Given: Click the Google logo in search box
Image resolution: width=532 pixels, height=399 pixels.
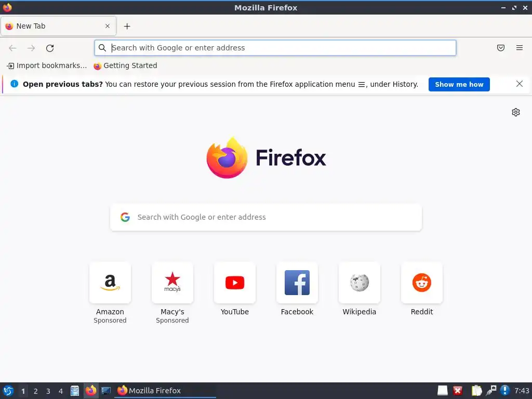Looking at the screenshot, I should click(125, 217).
